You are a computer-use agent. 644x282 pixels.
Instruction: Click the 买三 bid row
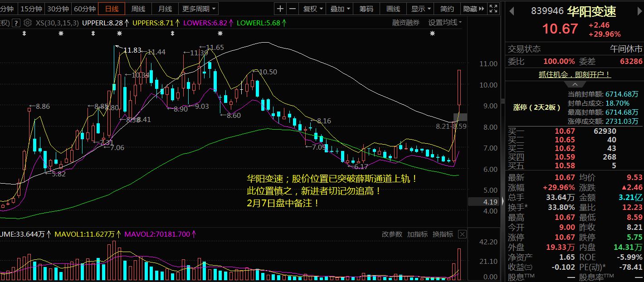[x=574, y=148]
